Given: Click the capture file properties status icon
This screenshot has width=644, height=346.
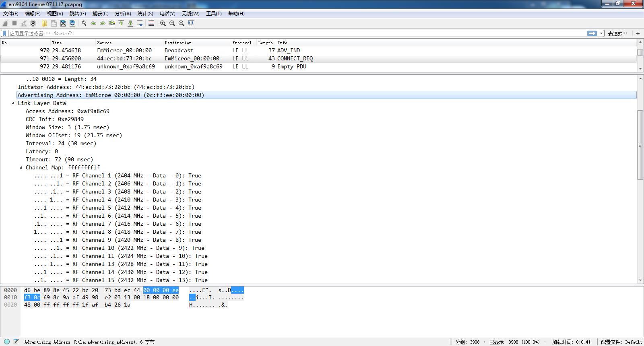Looking at the screenshot, I should pyautogui.click(x=16, y=342).
